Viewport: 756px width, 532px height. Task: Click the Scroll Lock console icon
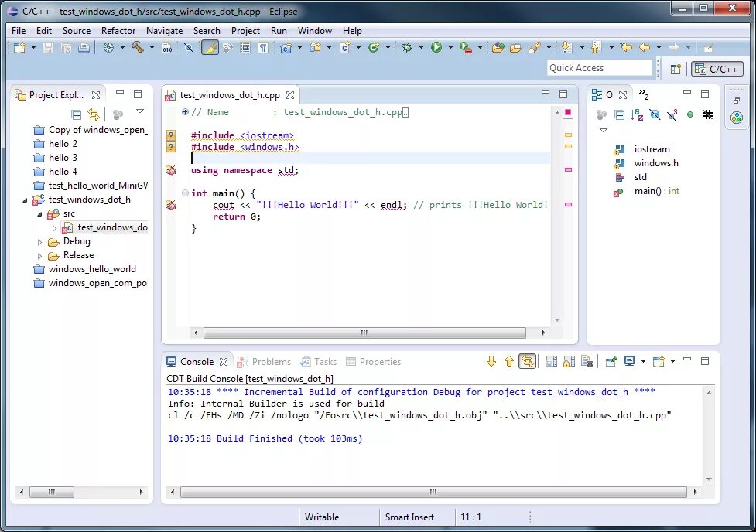569,361
